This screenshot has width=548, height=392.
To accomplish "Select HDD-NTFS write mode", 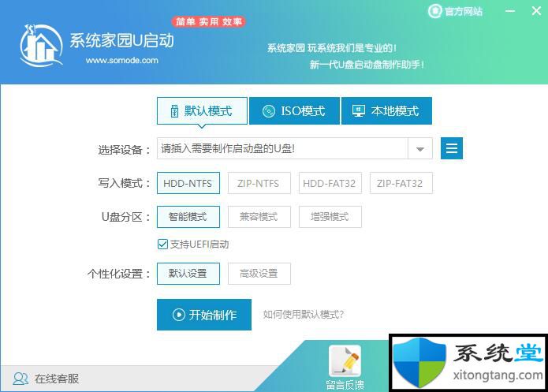I will click(x=188, y=184).
